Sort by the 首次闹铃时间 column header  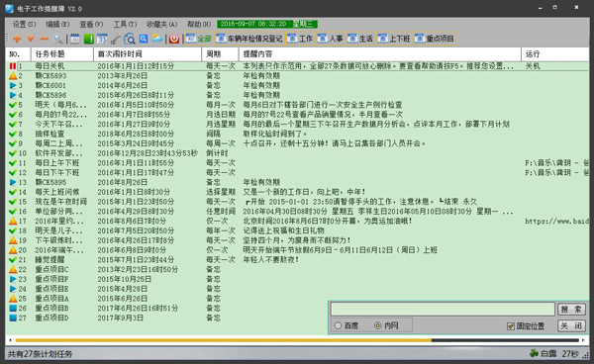(x=148, y=54)
